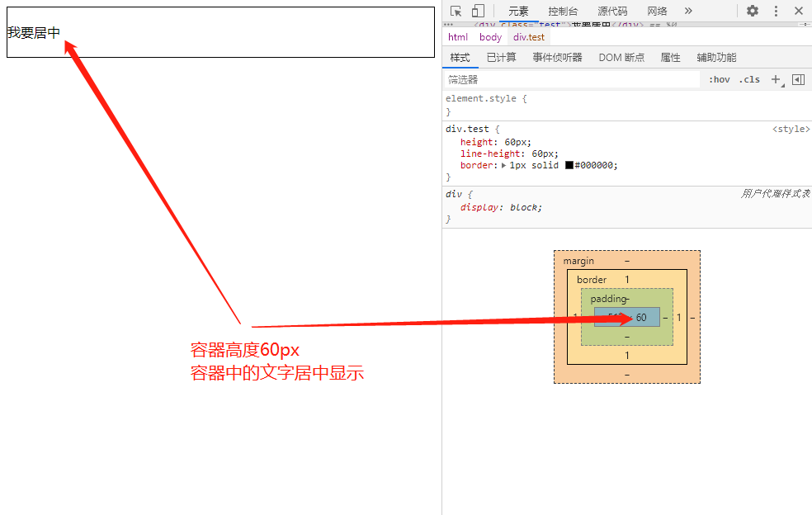Viewport: 812px width, 515px height.
Task: Open the customize DevTools three-dot menu
Action: coord(777,10)
